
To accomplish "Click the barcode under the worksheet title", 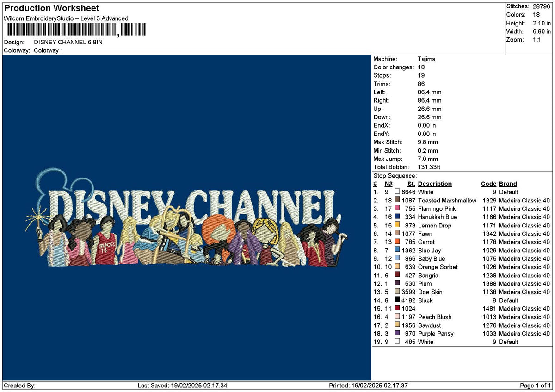I will pos(75,30).
